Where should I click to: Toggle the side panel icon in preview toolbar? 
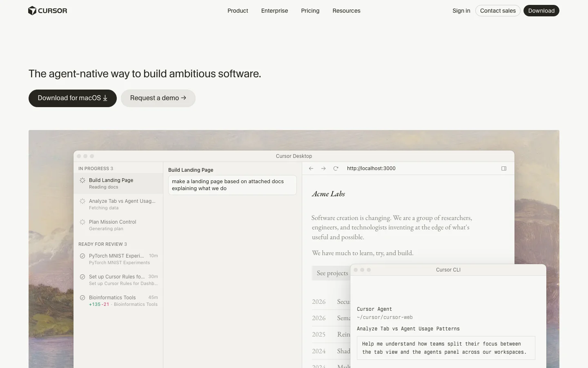coord(504,168)
